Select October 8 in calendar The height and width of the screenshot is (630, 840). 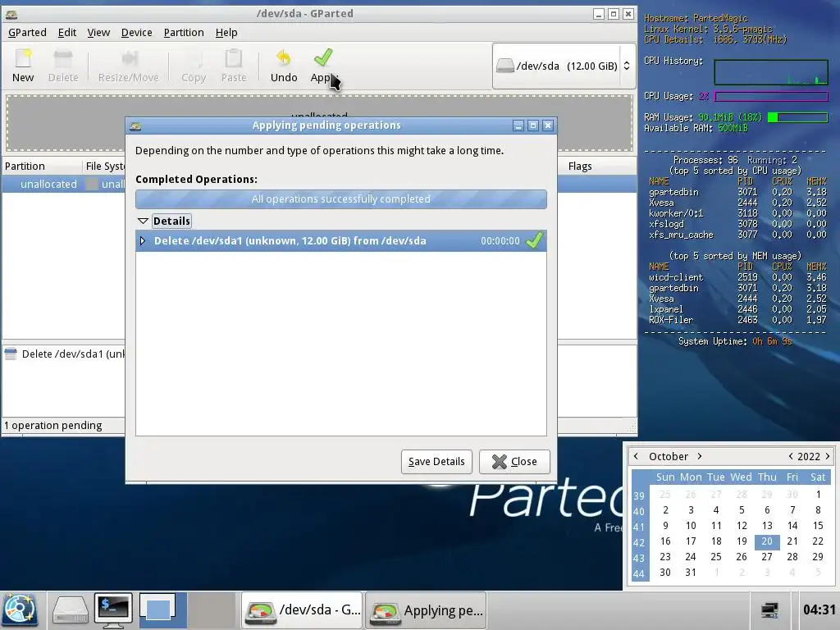pyautogui.click(x=818, y=510)
